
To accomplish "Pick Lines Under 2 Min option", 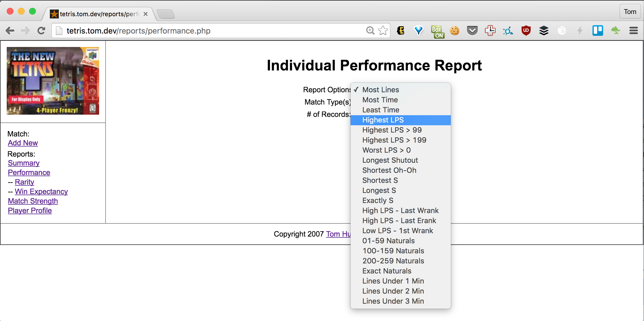I will (393, 291).
